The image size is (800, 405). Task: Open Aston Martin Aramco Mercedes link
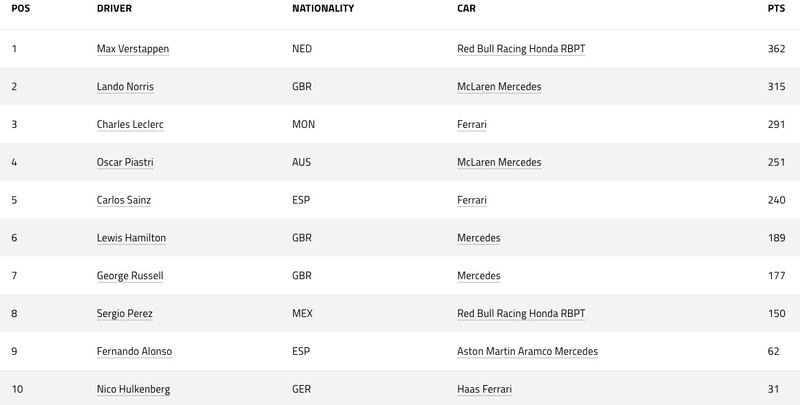pyautogui.click(x=527, y=352)
